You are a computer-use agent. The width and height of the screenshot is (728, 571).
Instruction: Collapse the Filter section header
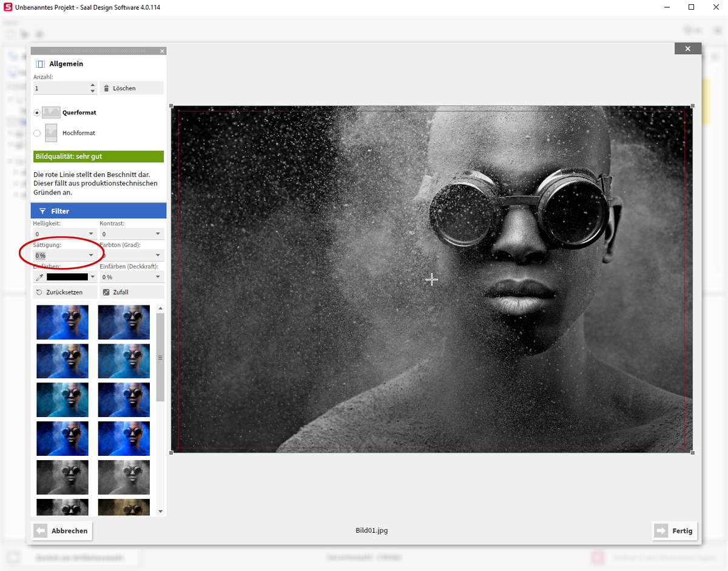click(98, 211)
